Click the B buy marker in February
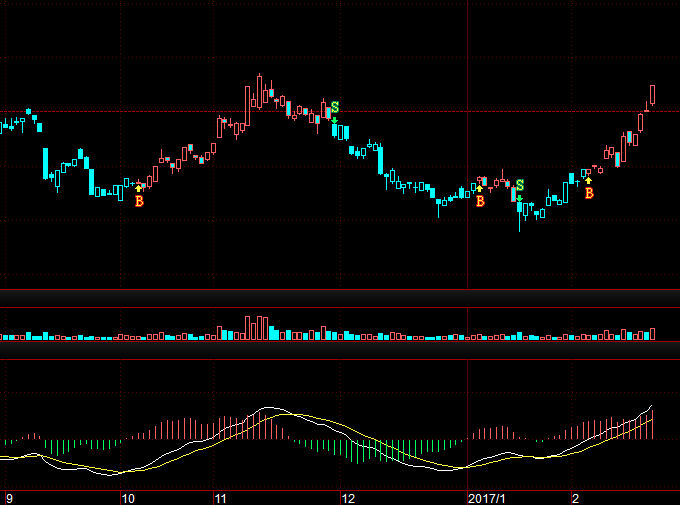680x505 pixels. pos(589,193)
